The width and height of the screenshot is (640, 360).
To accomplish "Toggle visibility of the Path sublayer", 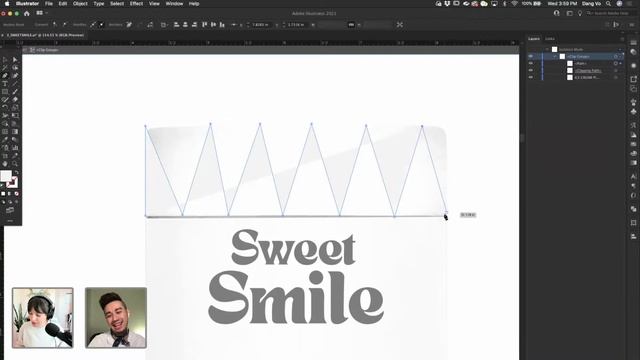I will [531, 63].
